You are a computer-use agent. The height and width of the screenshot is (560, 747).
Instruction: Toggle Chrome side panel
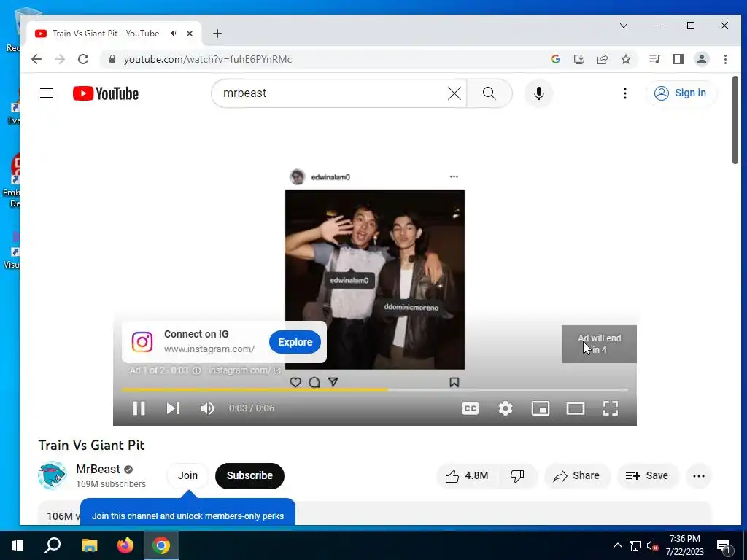678,59
